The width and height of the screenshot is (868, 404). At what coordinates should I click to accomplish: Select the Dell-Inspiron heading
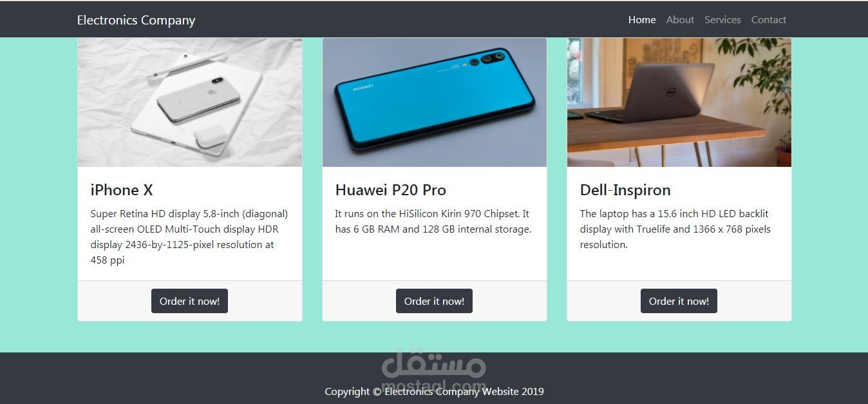[x=625, y=190]
